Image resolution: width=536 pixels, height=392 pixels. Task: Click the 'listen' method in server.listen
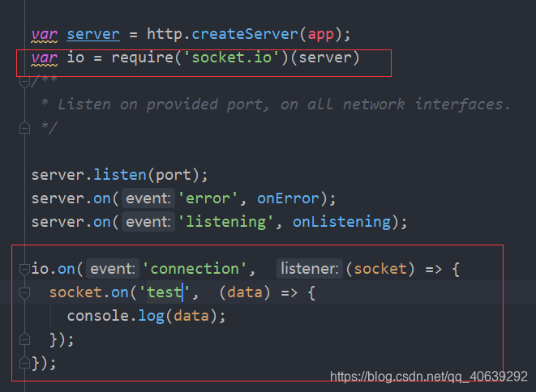[120, 175]
